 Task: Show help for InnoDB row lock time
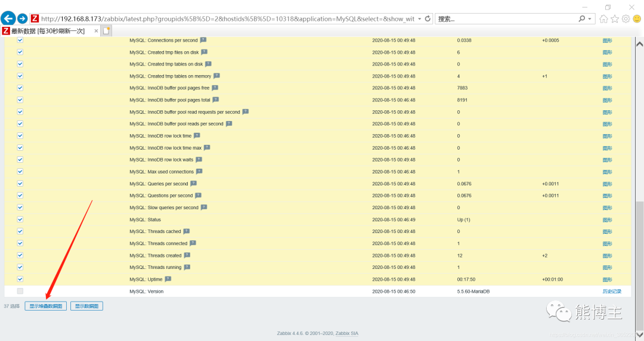197,135
